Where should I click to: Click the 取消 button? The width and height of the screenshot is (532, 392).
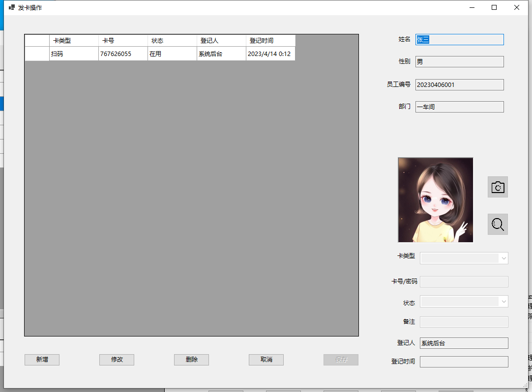(266, 360)
